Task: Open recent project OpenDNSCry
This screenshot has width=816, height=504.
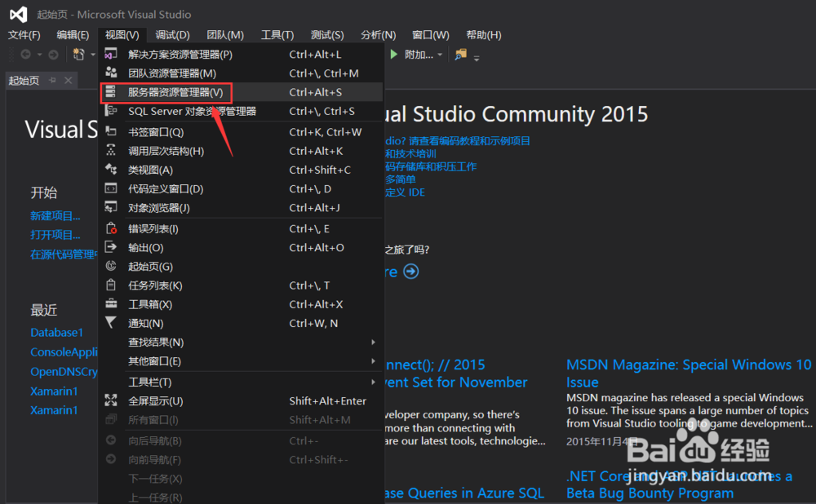Action: 64,371
